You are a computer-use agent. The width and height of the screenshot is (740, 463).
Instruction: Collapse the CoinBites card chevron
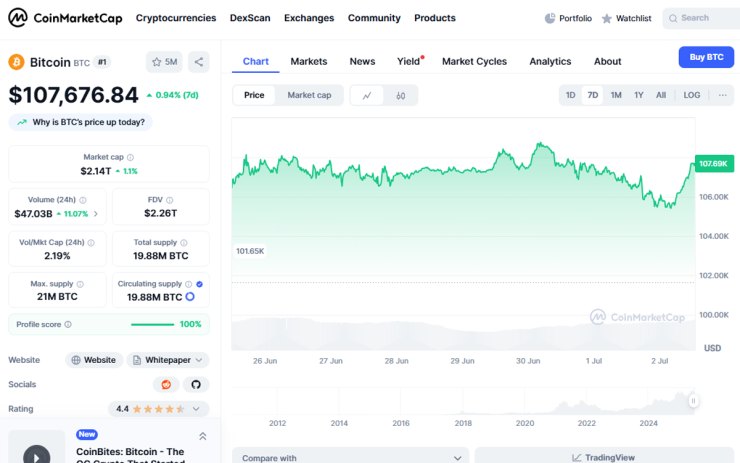[x=202, y=437]
